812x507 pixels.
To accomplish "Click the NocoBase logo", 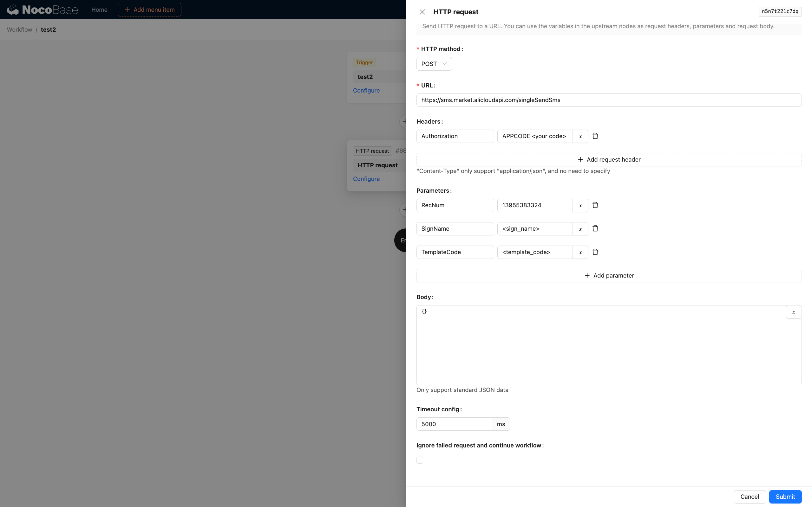I will pos(42,10).
